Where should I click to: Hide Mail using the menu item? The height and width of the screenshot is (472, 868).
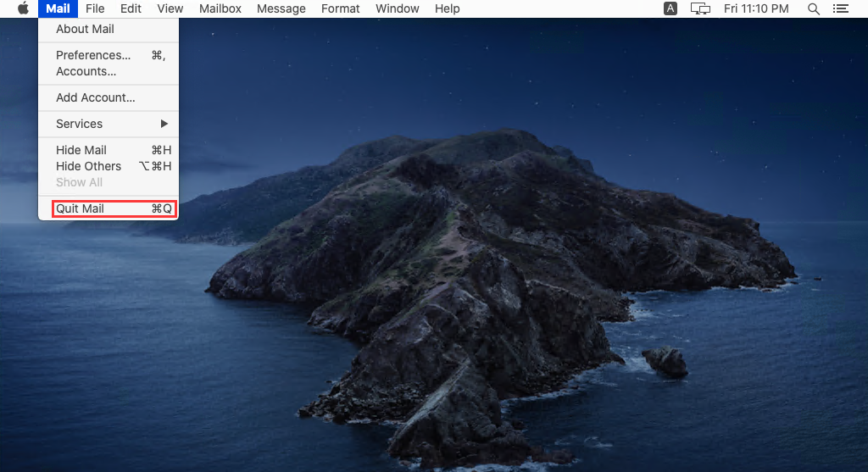pos(81,150)
